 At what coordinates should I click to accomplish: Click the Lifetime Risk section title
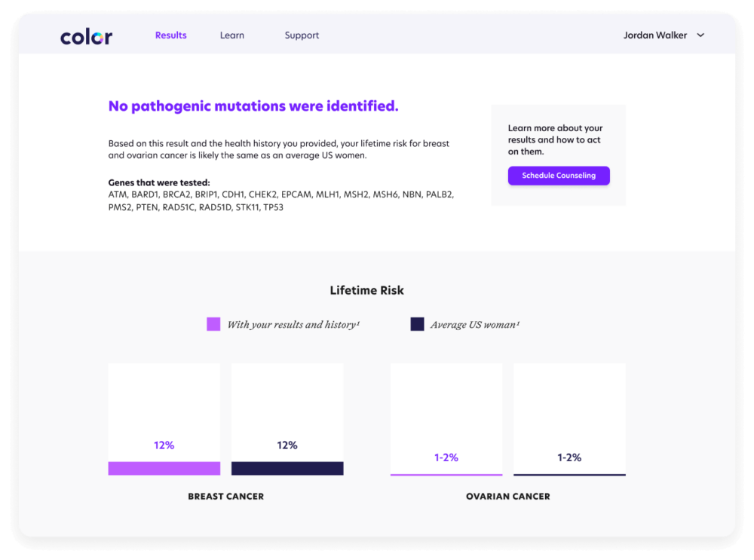tap(366, 289)
